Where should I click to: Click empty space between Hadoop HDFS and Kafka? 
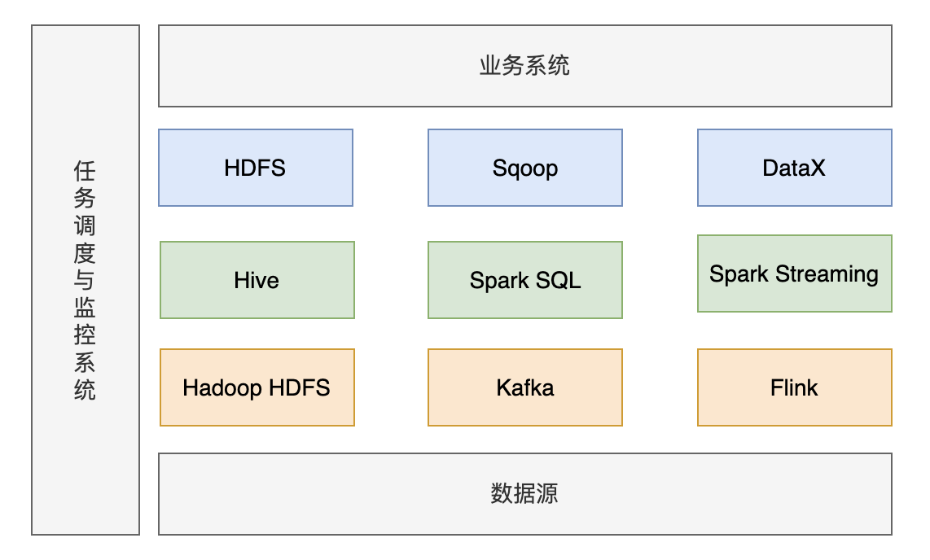coord(391,387)
